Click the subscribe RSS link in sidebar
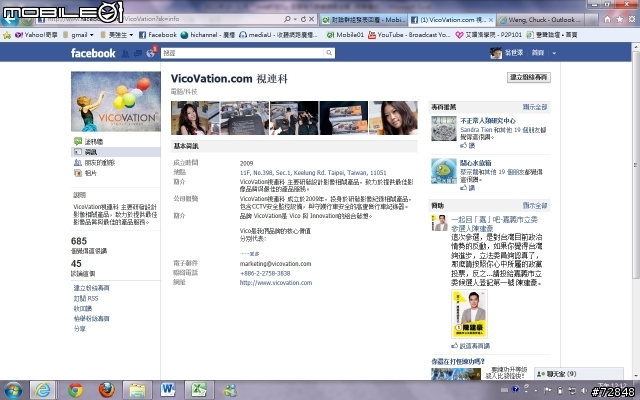The width and height of the screenshot is (640, 400). point(86,298)
